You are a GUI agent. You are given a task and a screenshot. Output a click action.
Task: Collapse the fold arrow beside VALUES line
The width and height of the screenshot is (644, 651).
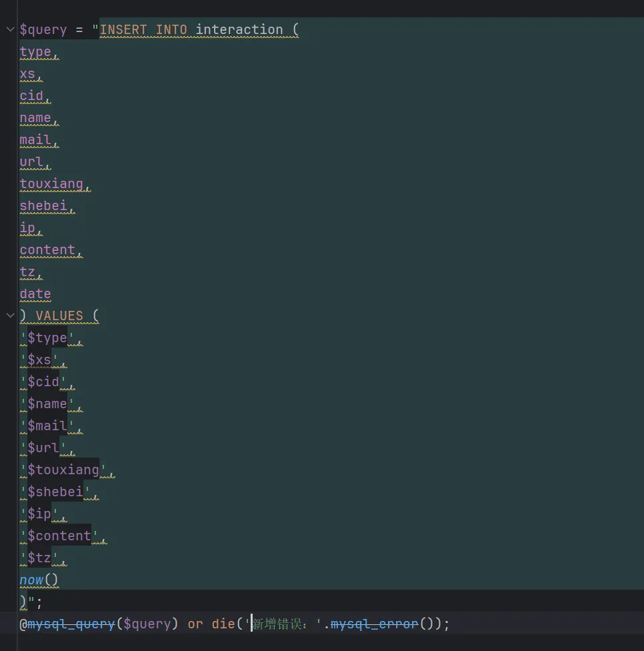coord(10,315)
